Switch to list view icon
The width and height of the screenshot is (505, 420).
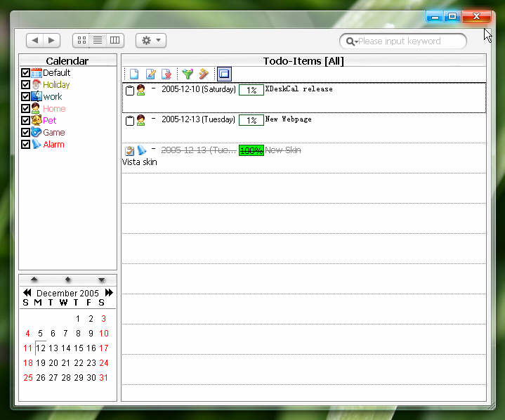pyautogui.click(x=98, y=40)
